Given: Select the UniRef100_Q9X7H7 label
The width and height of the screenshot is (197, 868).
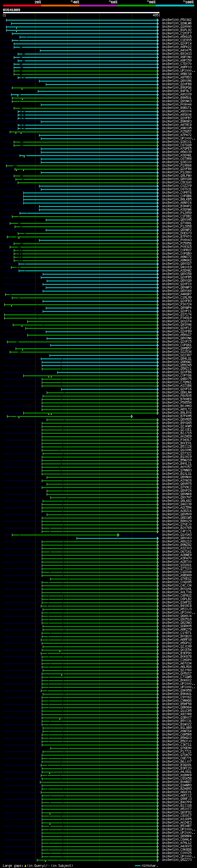Looking at the screenshot, I should click(177, 497).
